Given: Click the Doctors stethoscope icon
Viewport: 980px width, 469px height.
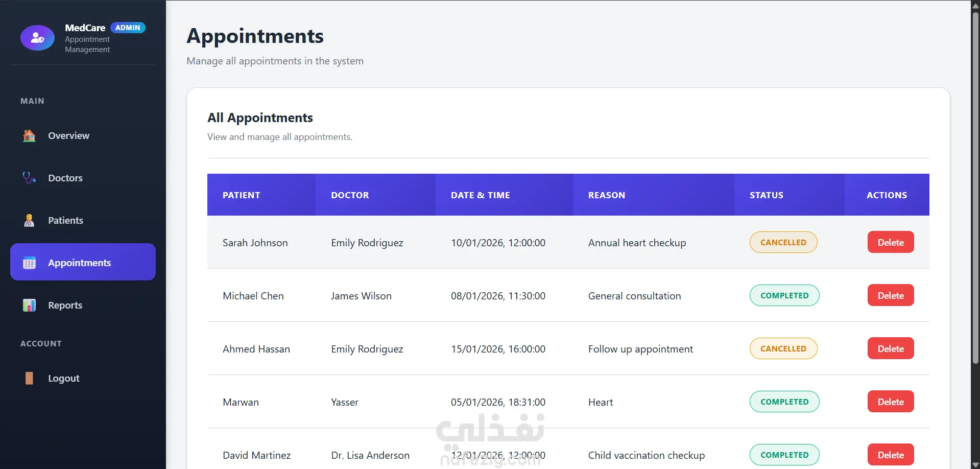Looking at the screenshot, I should tap(29, 178).
